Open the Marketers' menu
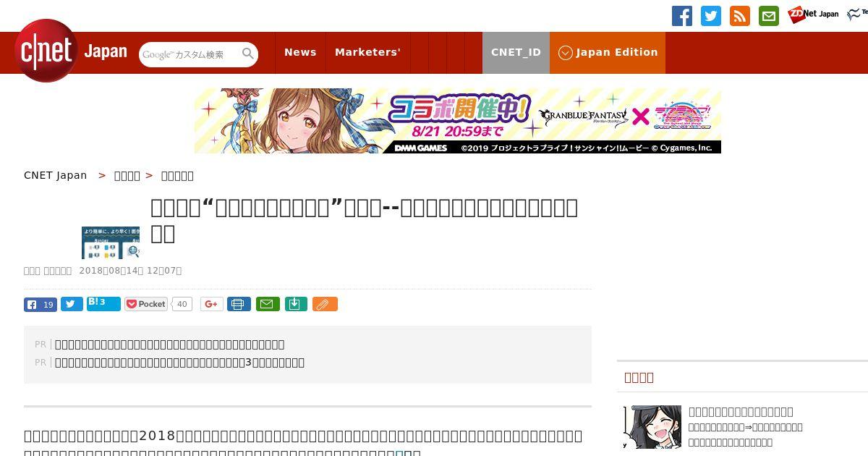The image size is (868, 456). [367, 52]
